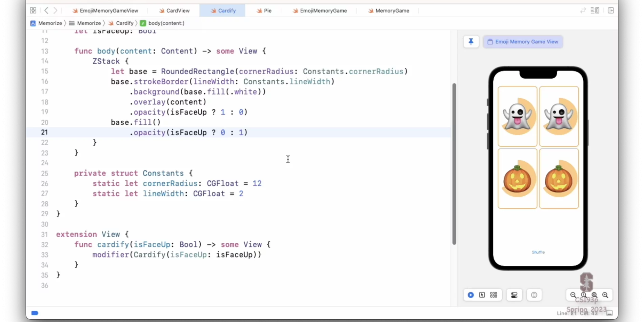
Task: Zoom the canvas in
Action: 605,295
